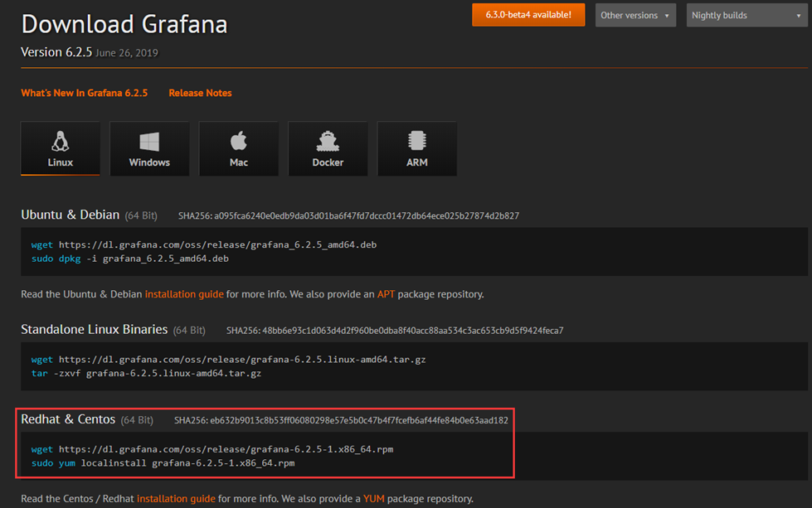Select the Linux penguin platform tab

click(60, 148)
